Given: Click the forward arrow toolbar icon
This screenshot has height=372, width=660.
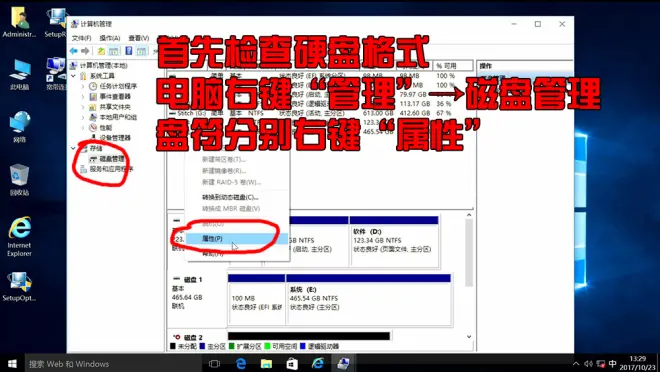Looking at the screenshot, I should tap(85, 51).
